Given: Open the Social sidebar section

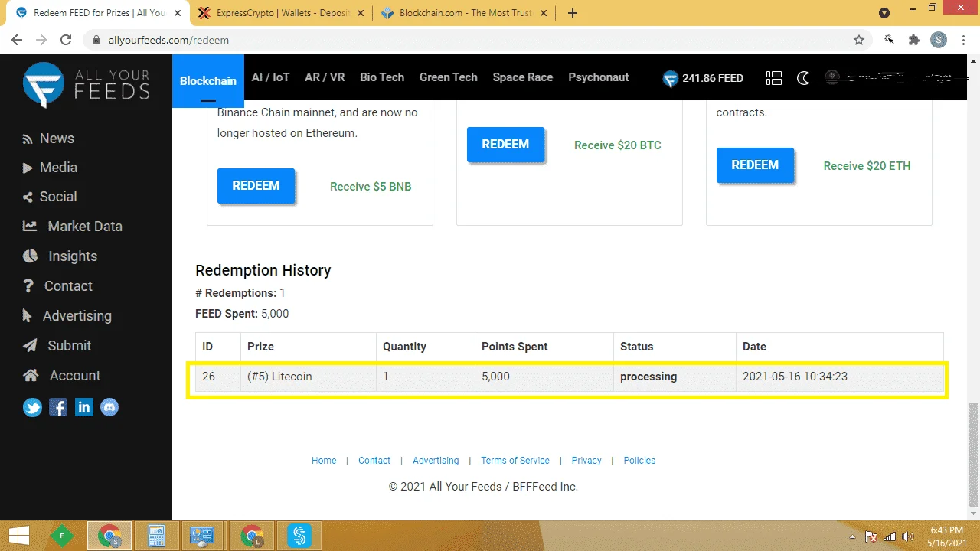Looking at the screenshot, I should coord(50,197).
